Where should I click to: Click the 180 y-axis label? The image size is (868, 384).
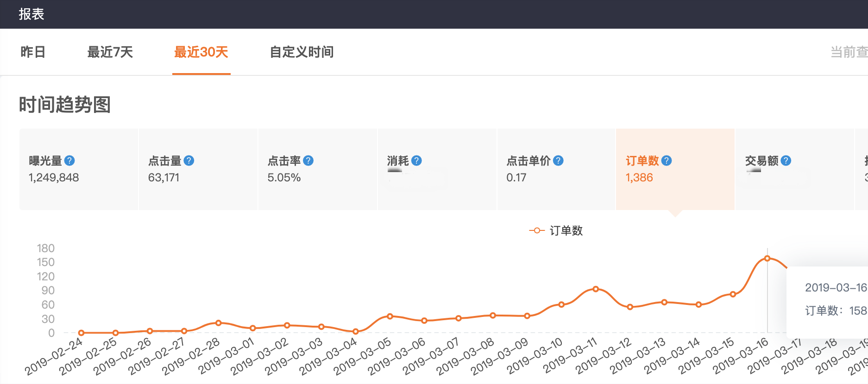tap(46, 248)
